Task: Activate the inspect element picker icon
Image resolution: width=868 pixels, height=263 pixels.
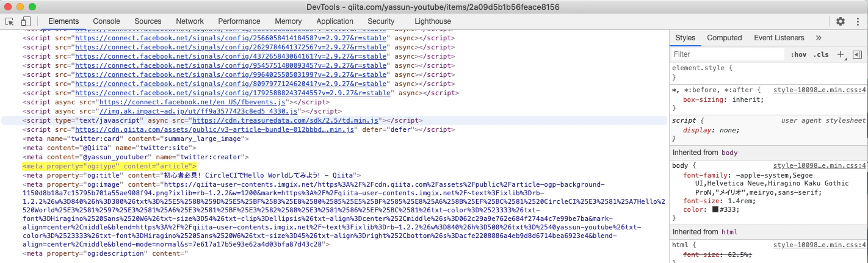Action: pyautogui.click(x=10, y=21)
